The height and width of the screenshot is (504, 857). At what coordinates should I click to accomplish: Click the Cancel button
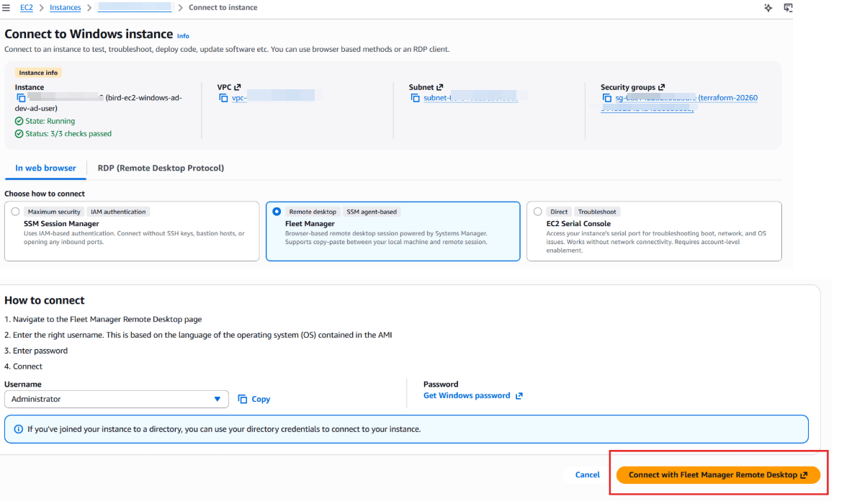tap(587, 475)
